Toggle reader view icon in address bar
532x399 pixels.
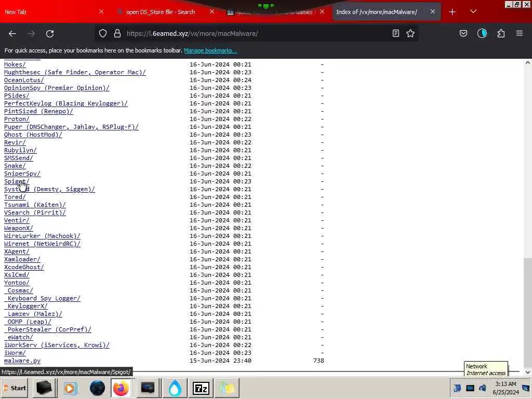coord(395,33)
